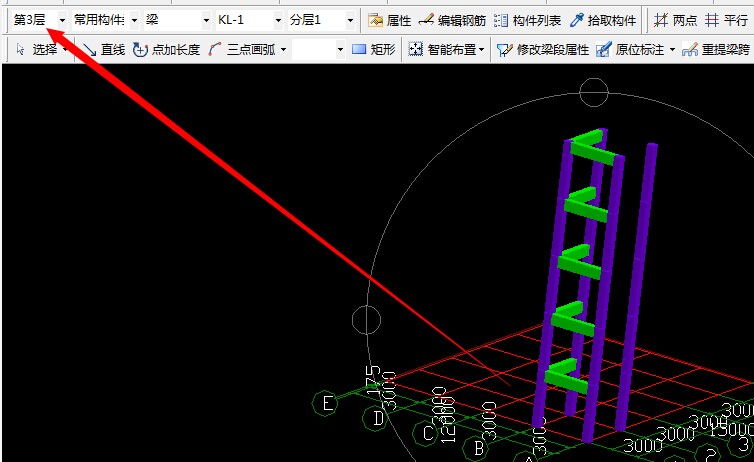Choose the 直线 line drawing tool
Image resolution: width=754 pixels, height=462 pixels.
pyautogui.click(x=103, y=50)
